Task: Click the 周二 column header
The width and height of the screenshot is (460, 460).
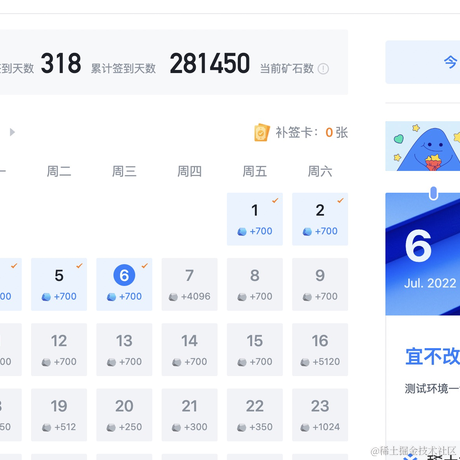Action: tap(59, 171)
